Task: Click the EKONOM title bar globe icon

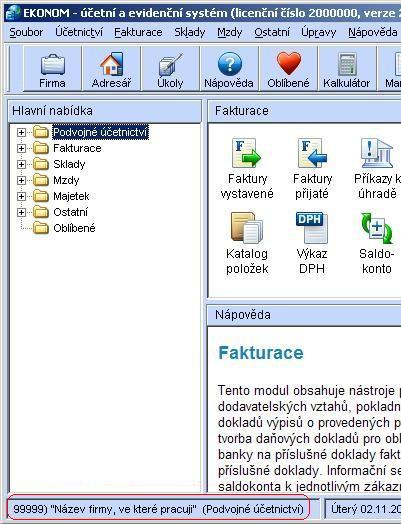Action: pos(13,13)
